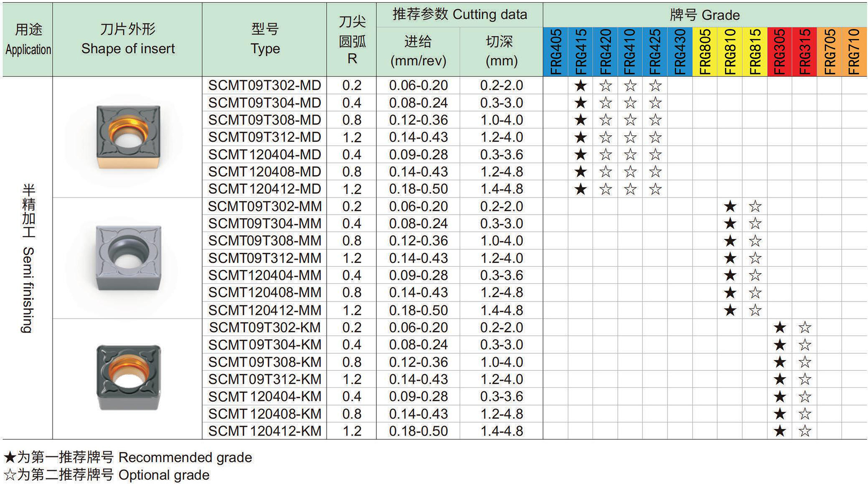Click feed value 0.18-0.50 in SCMT120412-KM row
This screenshot has height=484, width=868.
(418, 431)
